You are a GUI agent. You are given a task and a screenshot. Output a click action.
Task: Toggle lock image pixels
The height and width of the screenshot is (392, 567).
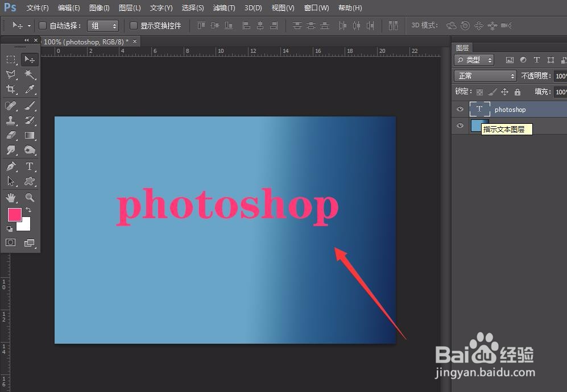(x=492, y=92)
